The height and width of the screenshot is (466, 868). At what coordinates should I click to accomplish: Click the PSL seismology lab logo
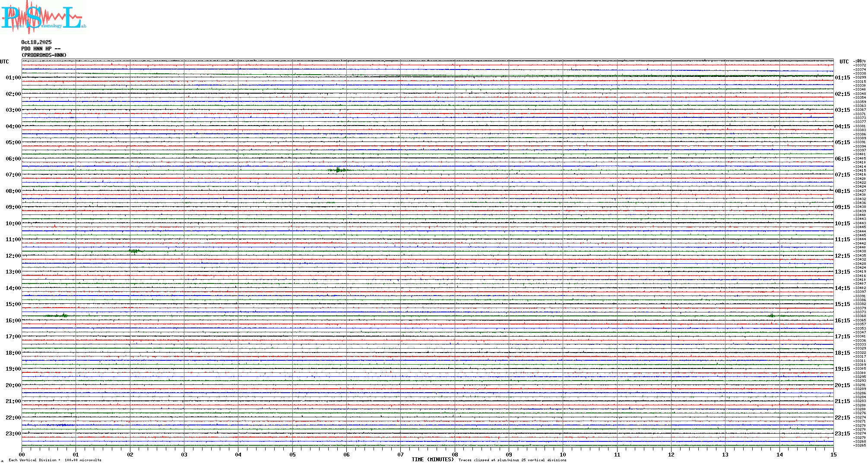[x=43, y=17]
